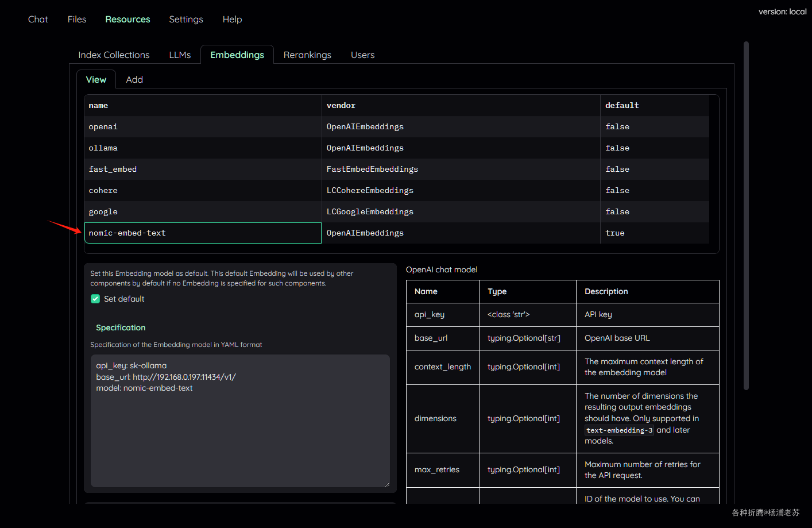The width and height of the screenshot is (812, 528).
Task: Click the OpenAI chat model heading
Action: (442, 270)
